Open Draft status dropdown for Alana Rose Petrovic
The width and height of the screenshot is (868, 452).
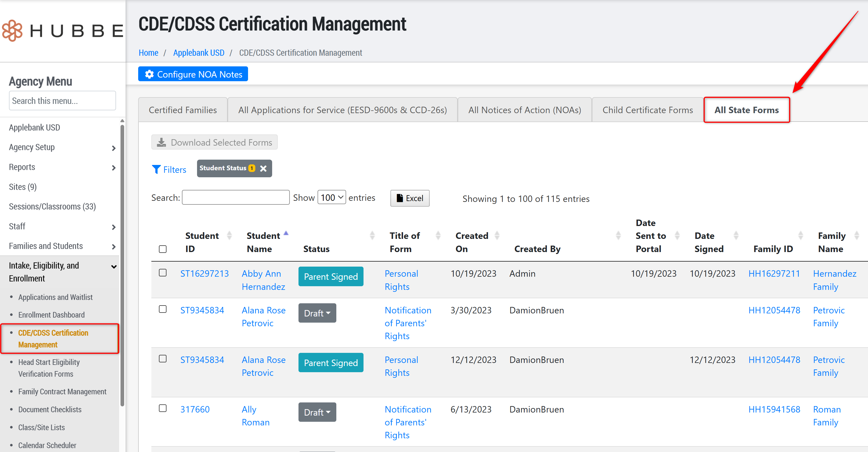click(x=317, y=313)
